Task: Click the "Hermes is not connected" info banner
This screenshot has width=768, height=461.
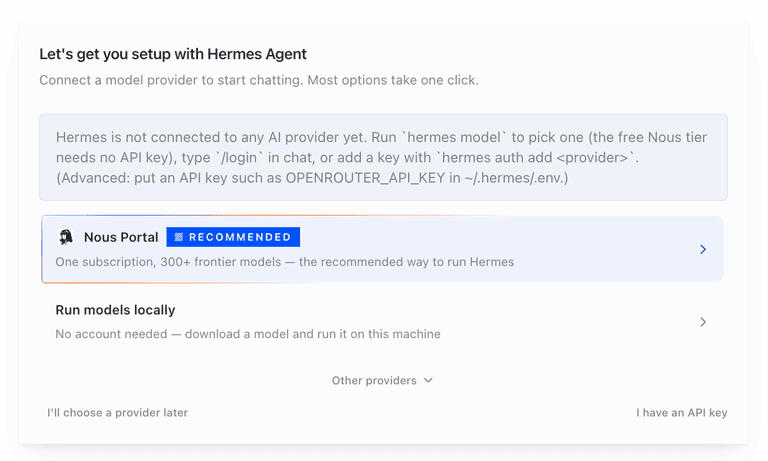Action: pyautogui.click(x=384, y=157)
